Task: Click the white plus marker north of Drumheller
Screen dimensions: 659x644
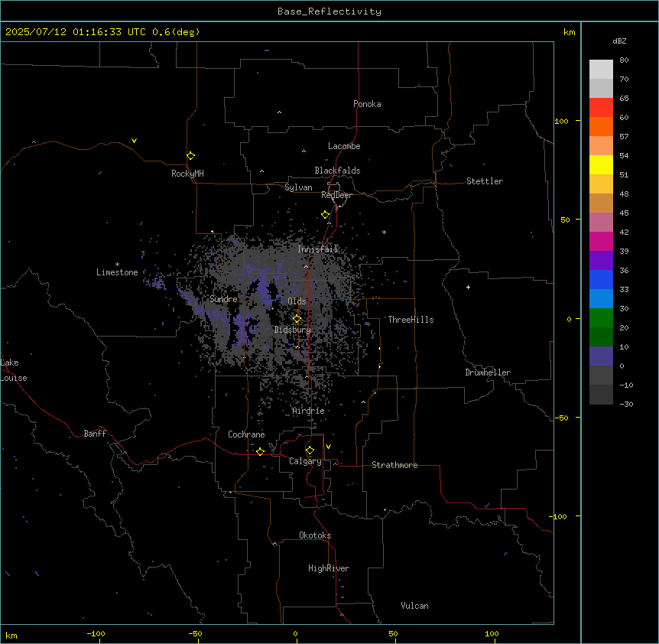Action: click(468, 287)
